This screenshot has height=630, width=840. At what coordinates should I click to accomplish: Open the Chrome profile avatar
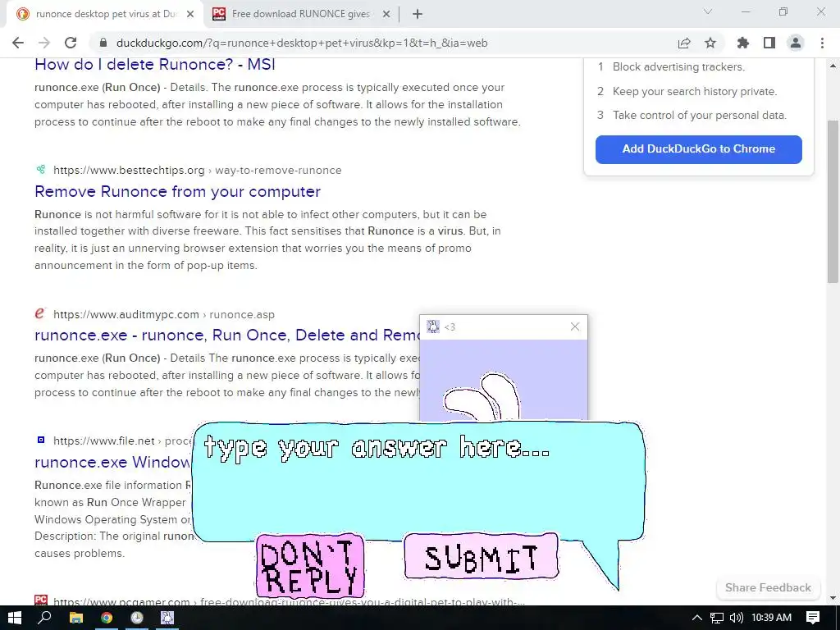[x=796, y=43]
